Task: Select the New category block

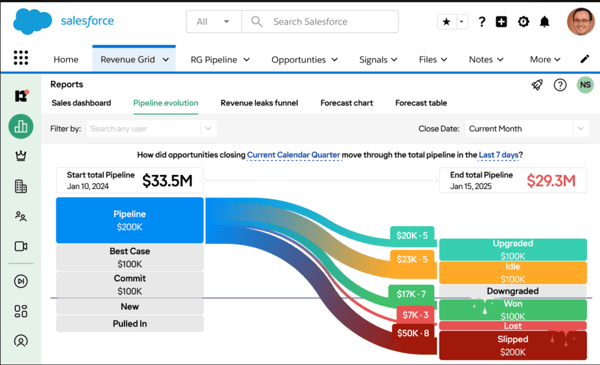Action: coord(130,307)
